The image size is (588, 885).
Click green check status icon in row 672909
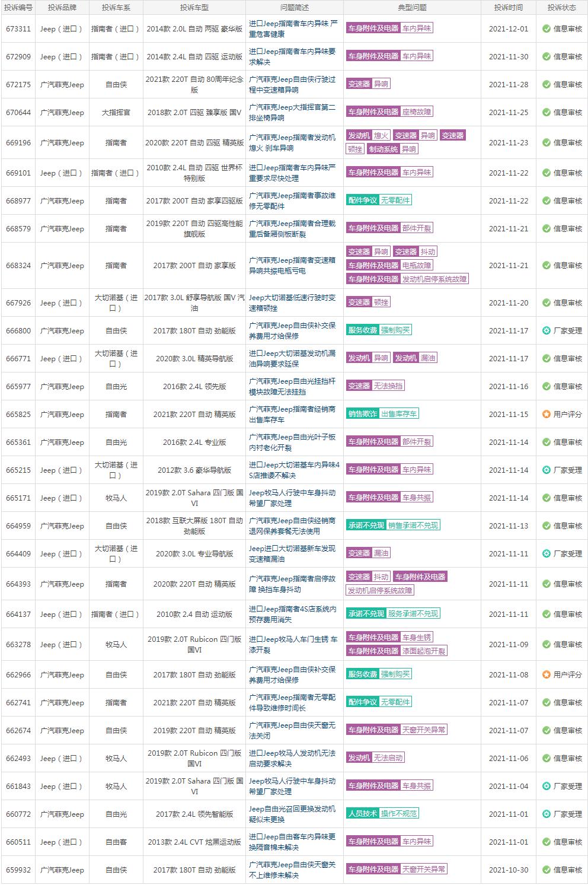pyautogui.click(x=547, y=56)
